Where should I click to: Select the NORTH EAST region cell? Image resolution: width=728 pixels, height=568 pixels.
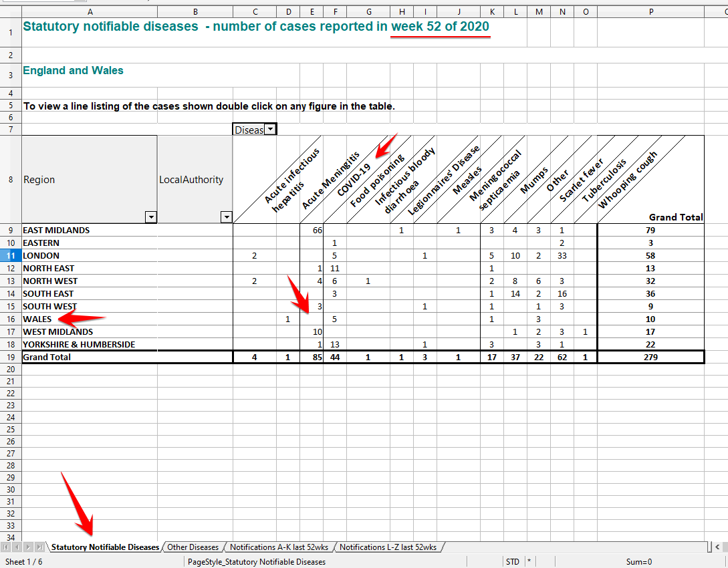(48, 268)
